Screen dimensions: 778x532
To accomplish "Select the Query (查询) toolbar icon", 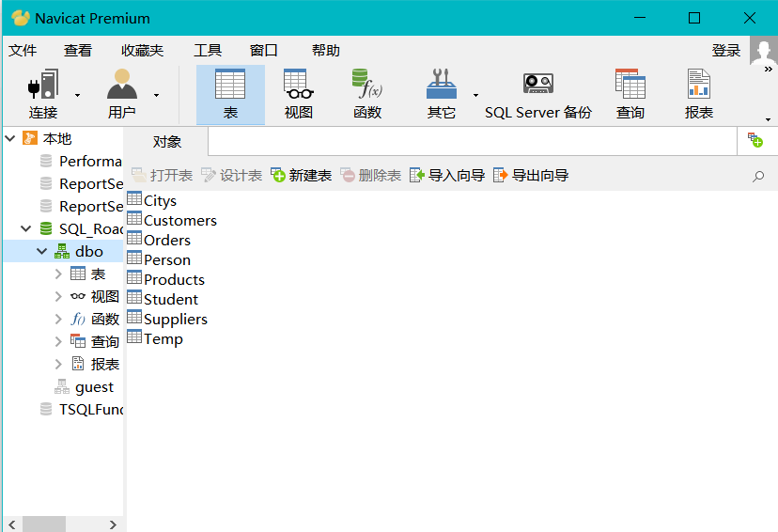I will click(x=630, y=94).
